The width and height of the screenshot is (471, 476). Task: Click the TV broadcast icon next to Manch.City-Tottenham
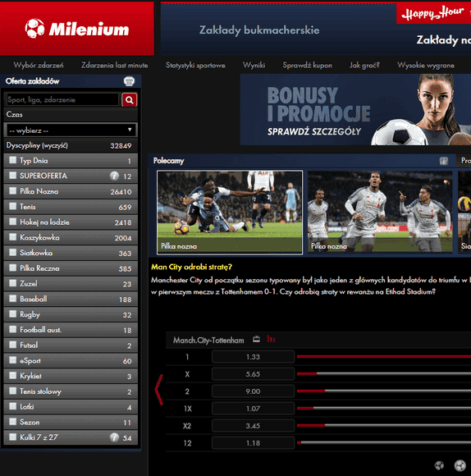click(257, 340)
